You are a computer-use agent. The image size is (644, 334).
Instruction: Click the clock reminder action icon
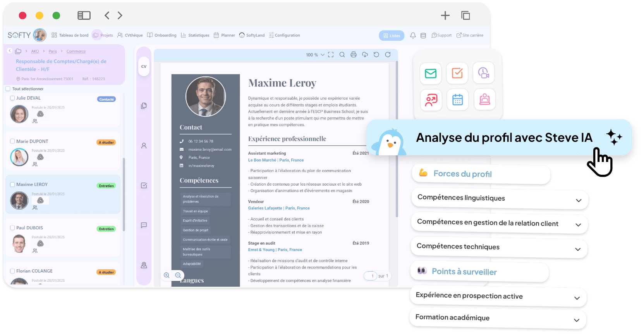coord(484,72)
